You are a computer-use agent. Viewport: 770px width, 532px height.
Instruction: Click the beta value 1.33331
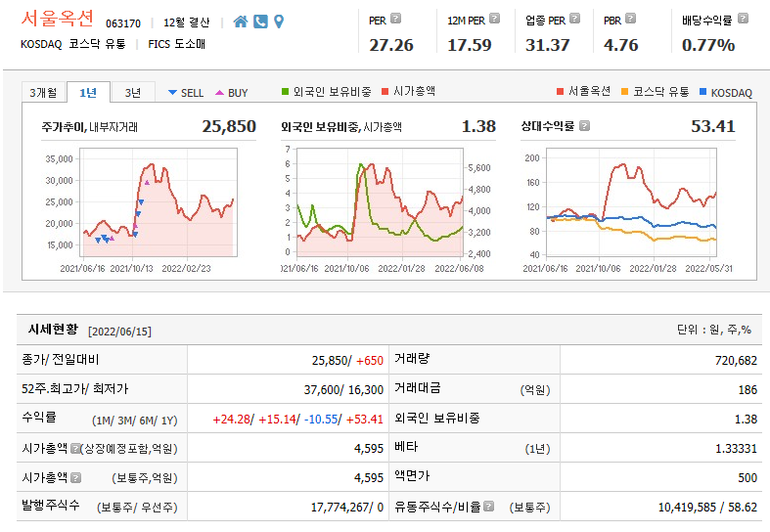[736, 448]
